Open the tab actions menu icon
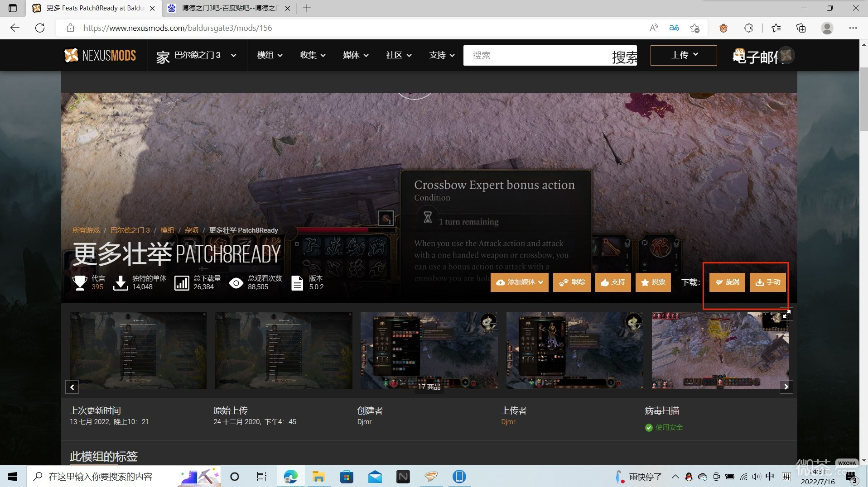868x487 pixels. [x=13, y=8]
